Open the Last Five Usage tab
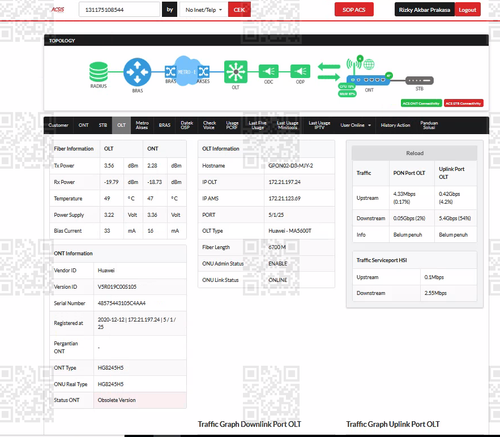This screenshot has height=437, width=500. pos(257,125)
